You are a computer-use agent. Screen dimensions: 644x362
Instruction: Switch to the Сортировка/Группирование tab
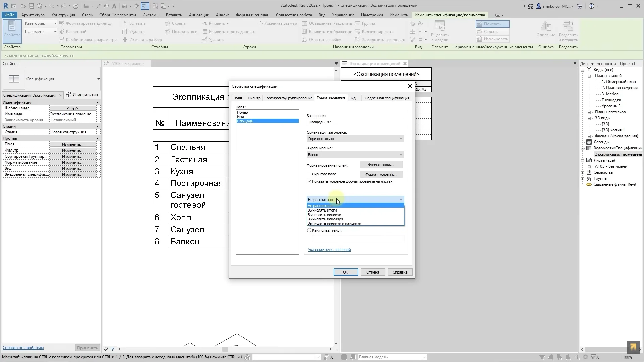(288, 98)
